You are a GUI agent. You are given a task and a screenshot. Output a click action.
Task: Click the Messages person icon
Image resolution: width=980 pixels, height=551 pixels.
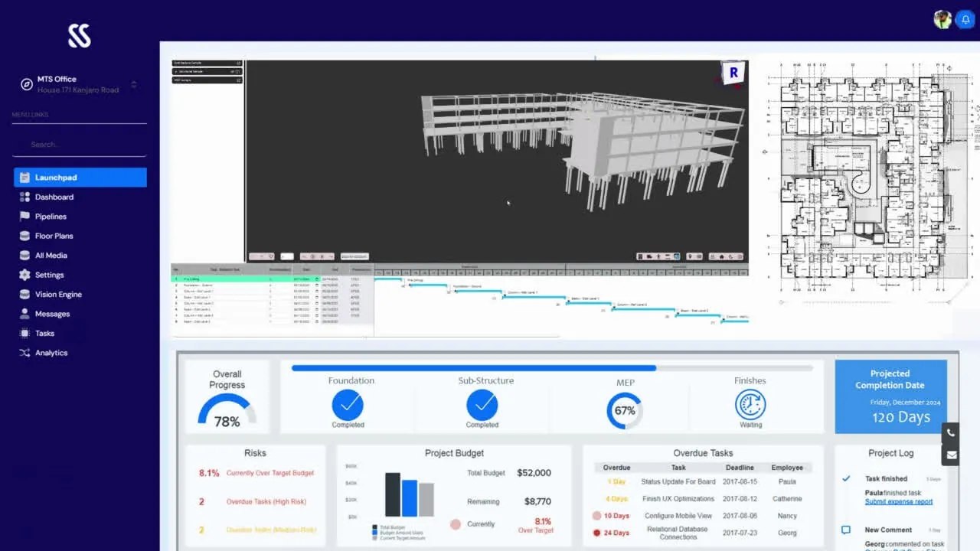click(24, 314)
